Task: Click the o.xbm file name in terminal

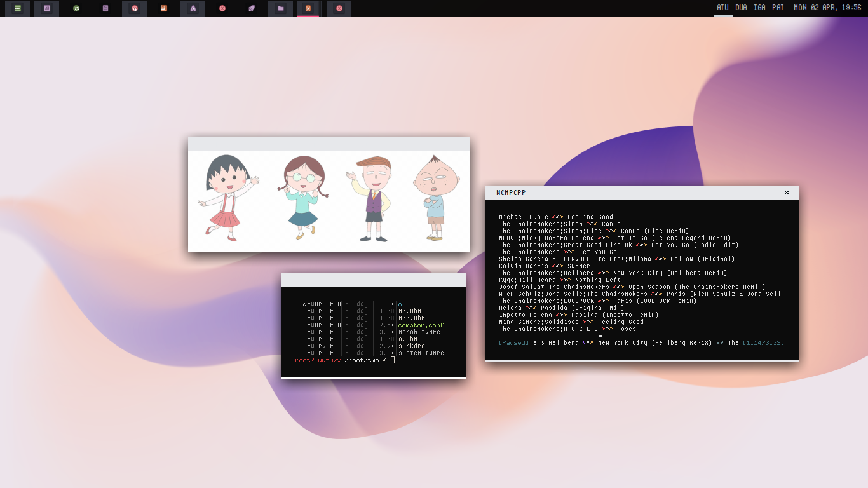Action: (408, 339)
